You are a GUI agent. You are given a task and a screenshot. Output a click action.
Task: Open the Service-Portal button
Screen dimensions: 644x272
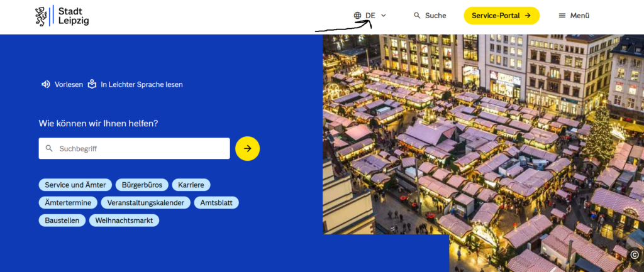(501, 16)
